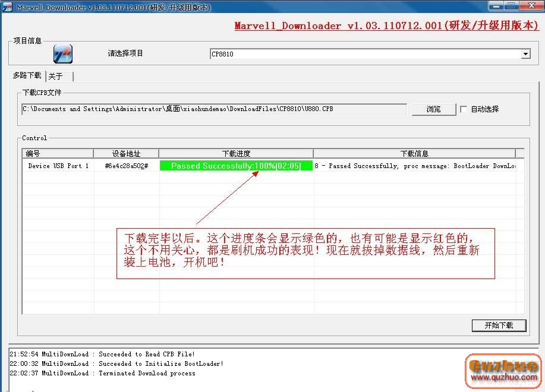This screenshot has height=392, width=545.
Task: Open the CP8810 project dropdown arrow
Action: click(525, 54)
